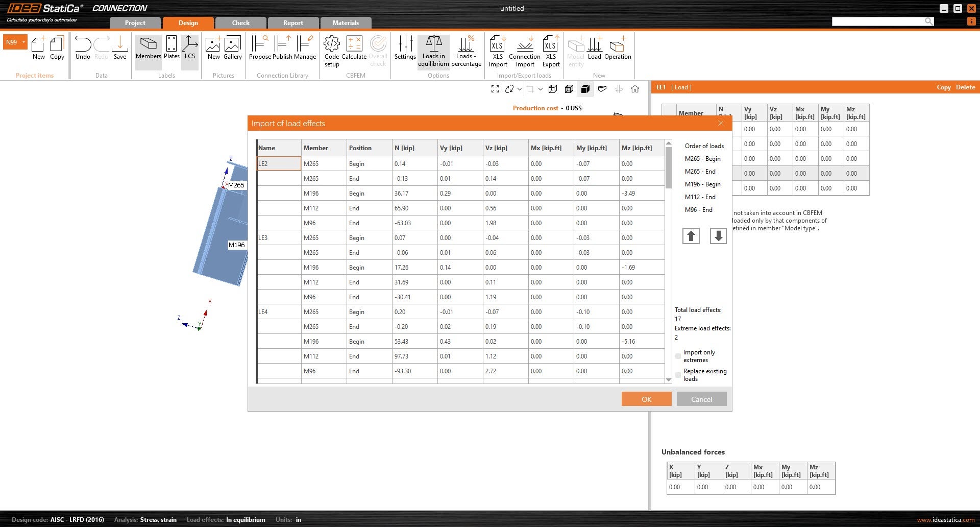Switch to the Check tab
980x527 pixels.
[240, 22]
